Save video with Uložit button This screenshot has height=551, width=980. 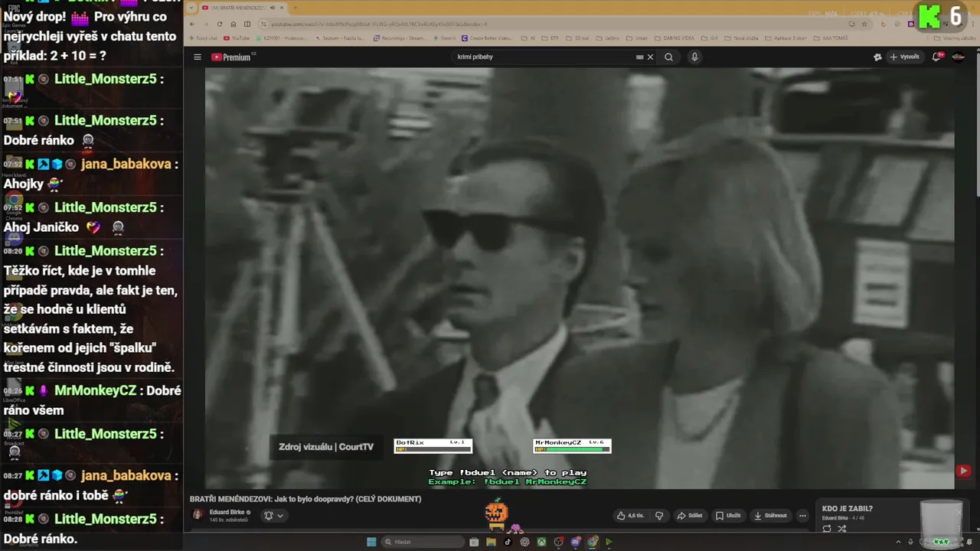coord(728,516)
